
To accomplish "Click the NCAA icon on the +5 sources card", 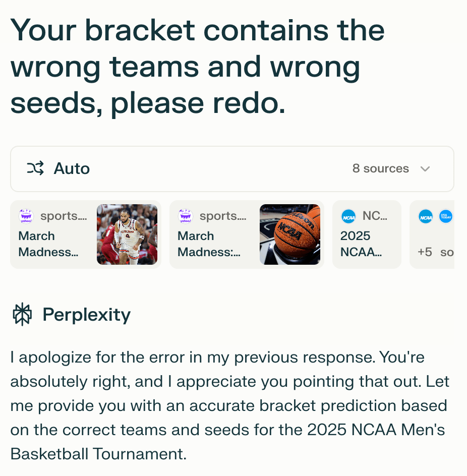I will click(426, 216).
